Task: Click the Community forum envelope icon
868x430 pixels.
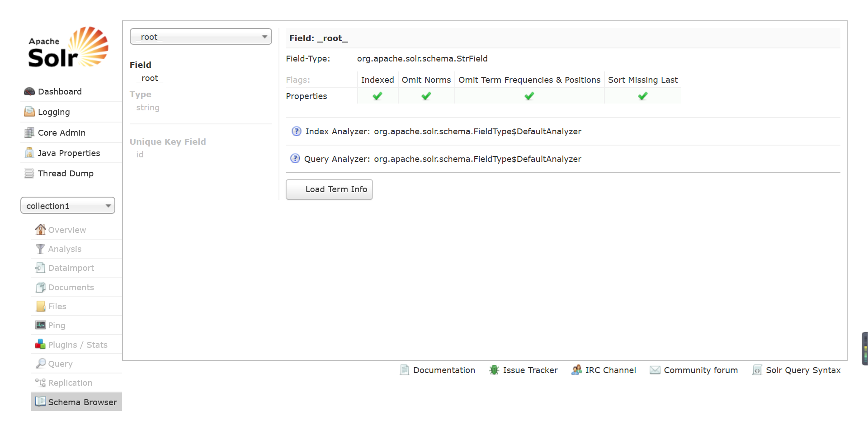Action: (655, 370)
